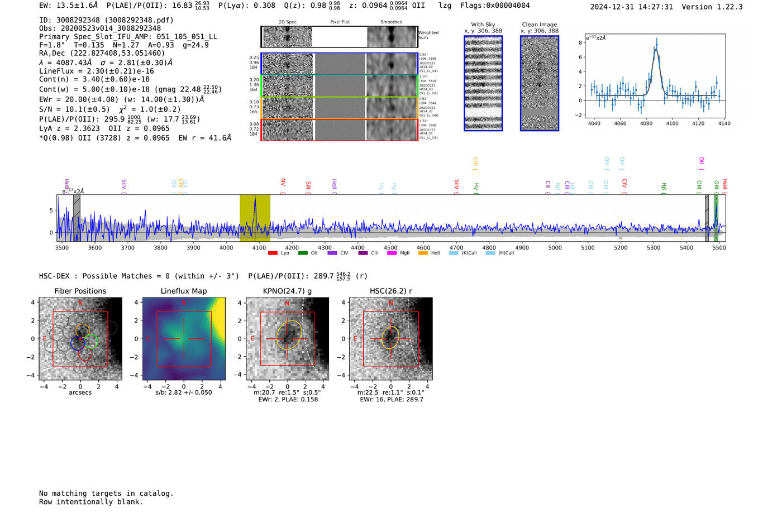The image size is (782, 532).
Task: Select the green-bordered 2D spectrum row
Action: pos(340,86)
